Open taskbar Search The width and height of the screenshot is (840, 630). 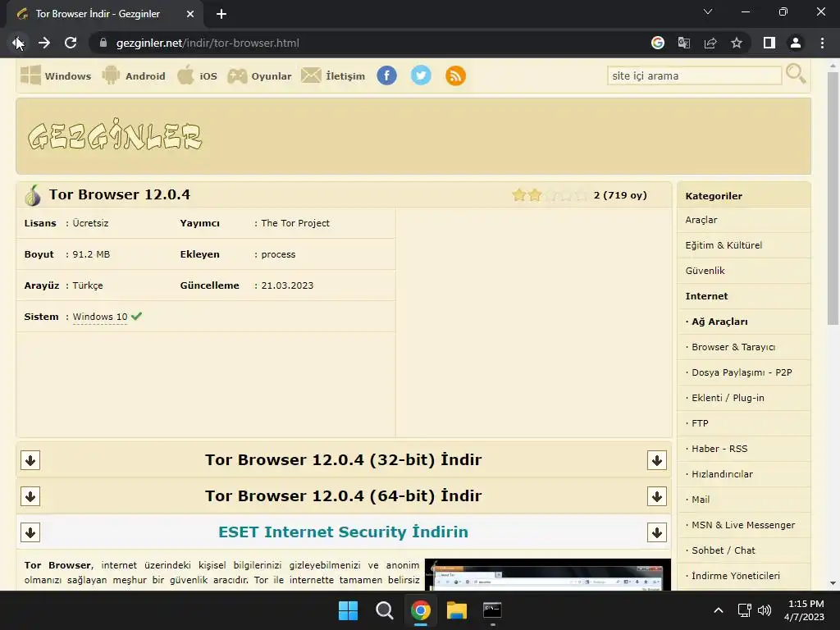pyautogui.click(x=384, y=610)
